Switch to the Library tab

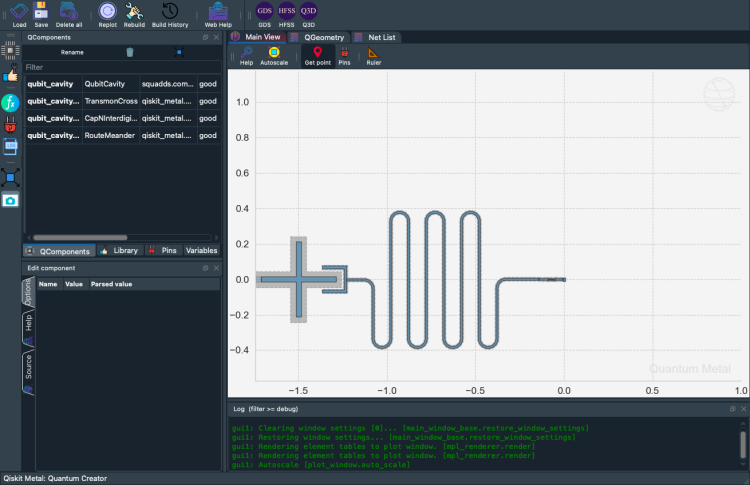tap(120, 250)
